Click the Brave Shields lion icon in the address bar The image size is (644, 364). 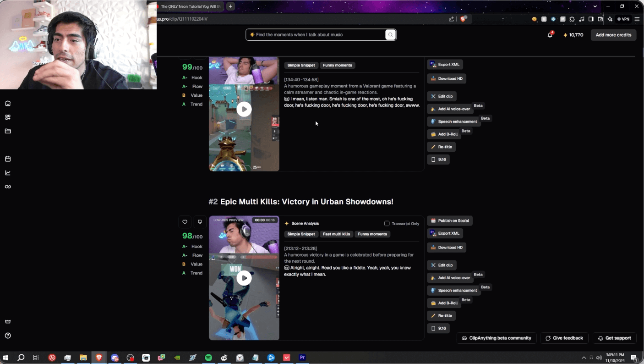[x=463, y=19]
